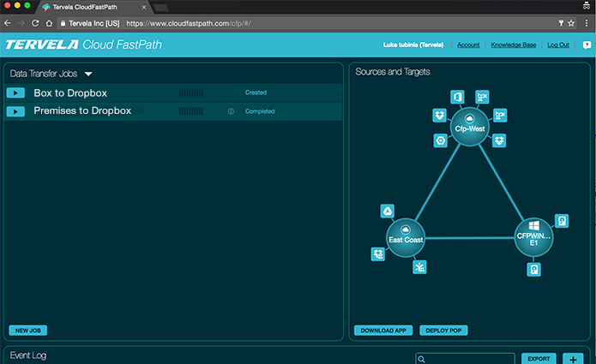This screenshot has width=596, height=364.
Task: Click info icon beside Premises to Dropbox
Action: (231, 111)
